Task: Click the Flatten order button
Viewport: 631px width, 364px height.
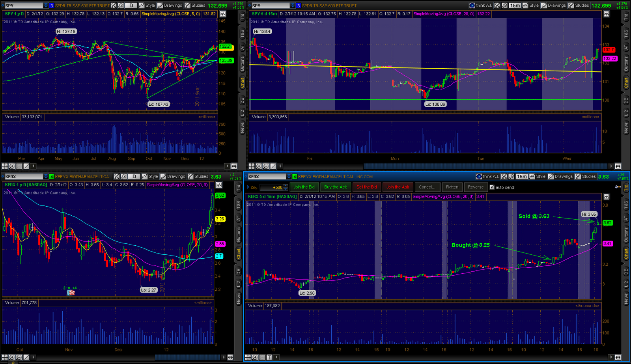Action: click(x=452, y=187)
